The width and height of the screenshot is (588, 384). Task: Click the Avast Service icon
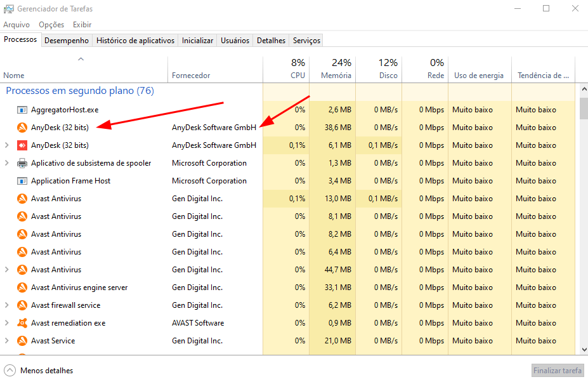(x=22, y=341)
